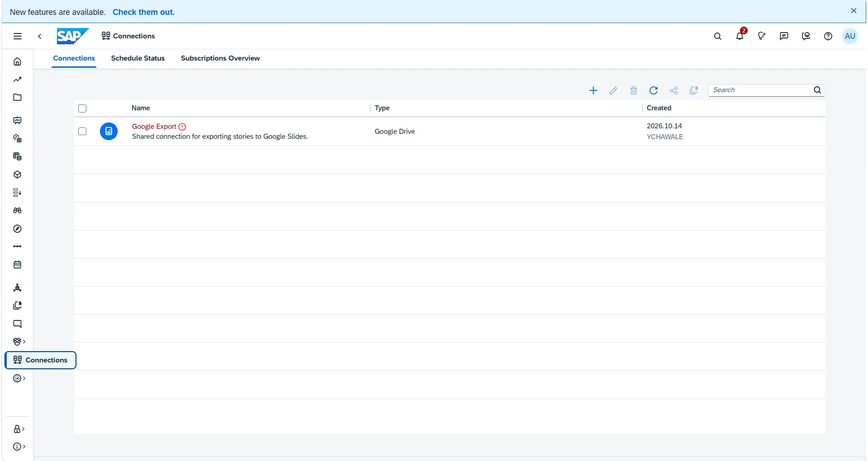Image resolution: width=868 pixels, height=461 pixels.
Task: Open the notifications bell
Action: [740, 36]
